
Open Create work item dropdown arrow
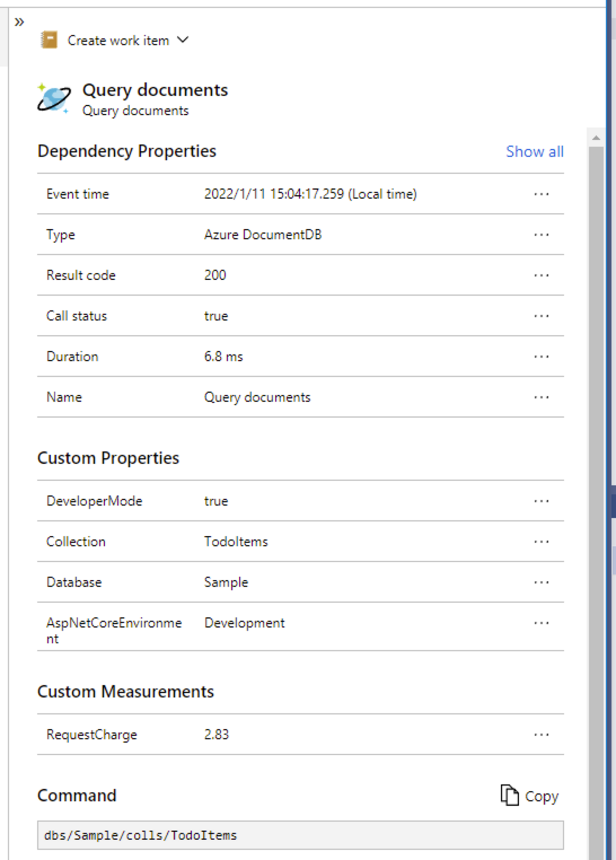(x=183, y=40)
